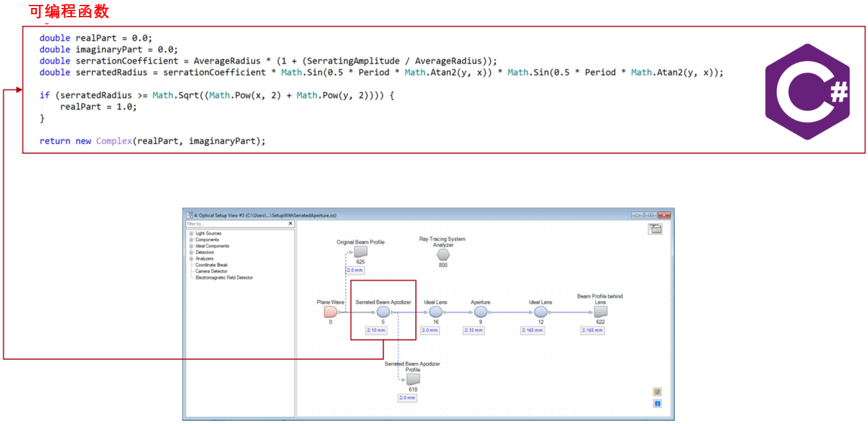Select the Detectors tree label
868x424 pixels.
tap(205, 253)
